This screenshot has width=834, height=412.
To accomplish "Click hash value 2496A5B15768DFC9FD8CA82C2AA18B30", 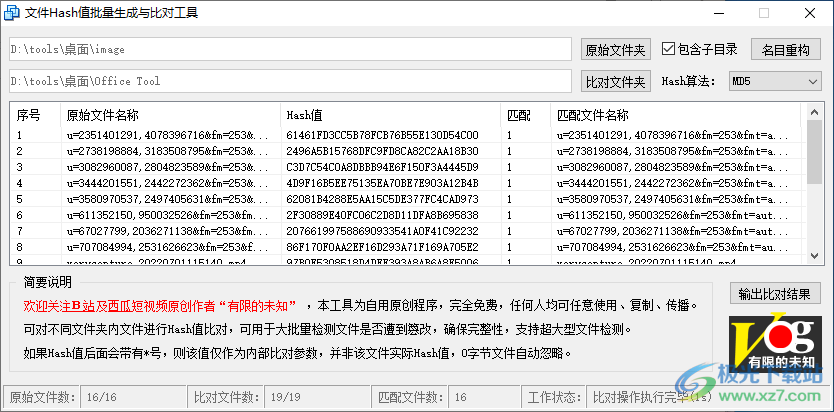I will (x=382, y=151).
